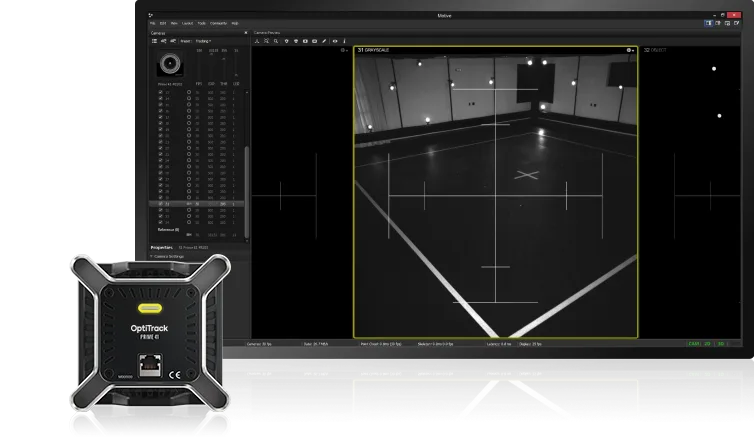
Task: Click the 3D button in status bar
Action: (x=721, y=343)
